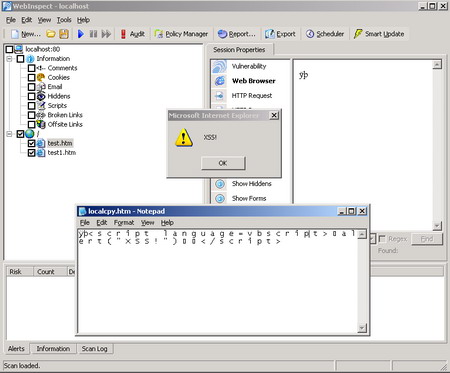Screen dimensions: 450x373
Task: Click Notepad scrollbar up arrow
Action: tap(362, 234)
